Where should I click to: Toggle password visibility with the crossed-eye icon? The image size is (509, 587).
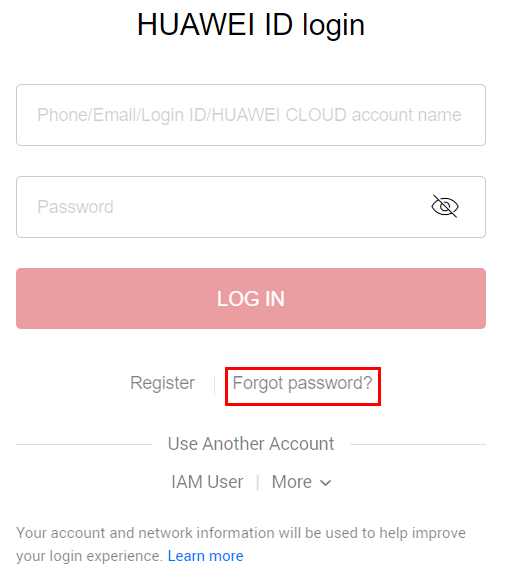pos(445,206)
